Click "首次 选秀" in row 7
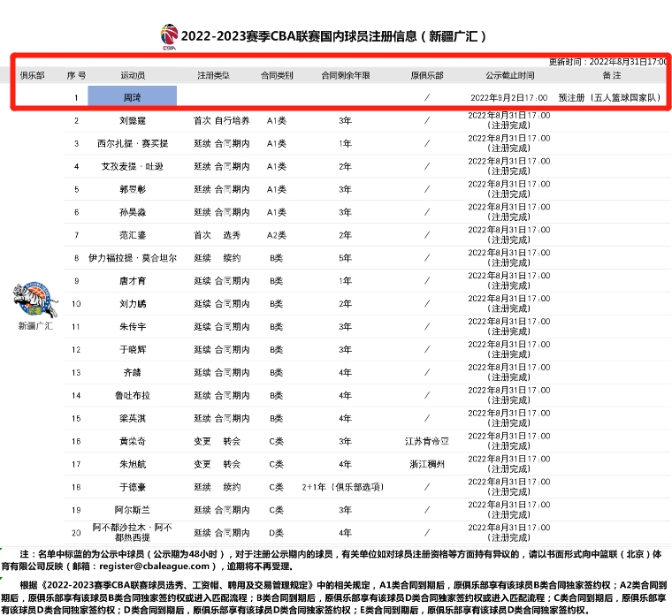 (x=217, y=235)
